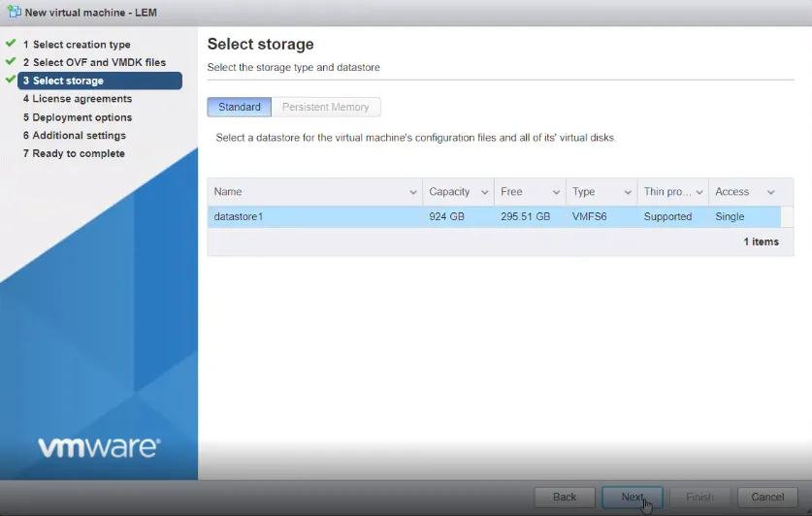Open step 7 Ready to complete
The width and height of the screenshot is (812, 516).
click(74, 153)
